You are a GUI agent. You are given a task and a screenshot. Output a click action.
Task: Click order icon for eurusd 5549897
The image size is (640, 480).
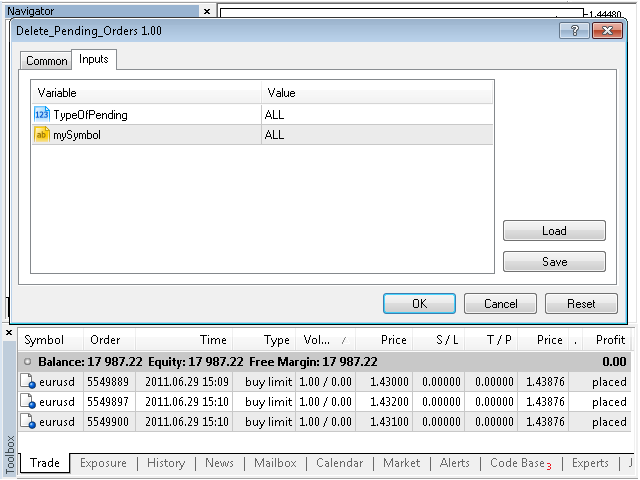[29, 402]
